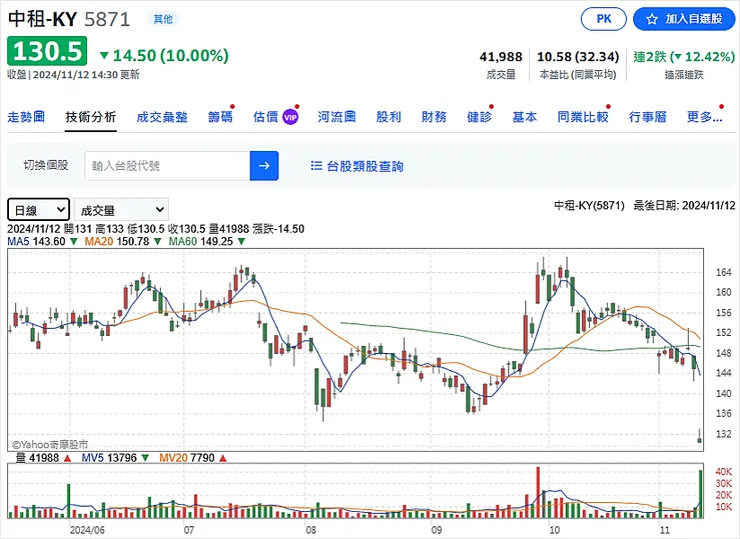The height and width of the screenshot is (539, 740).
Task: Click the red triangle beside volume 41988
Action: coord(67,458)
